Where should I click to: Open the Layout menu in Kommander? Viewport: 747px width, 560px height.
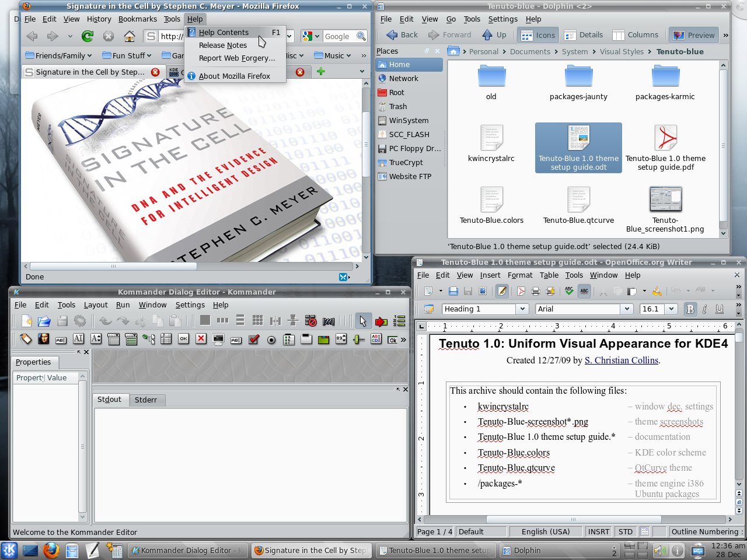[96, 304]
